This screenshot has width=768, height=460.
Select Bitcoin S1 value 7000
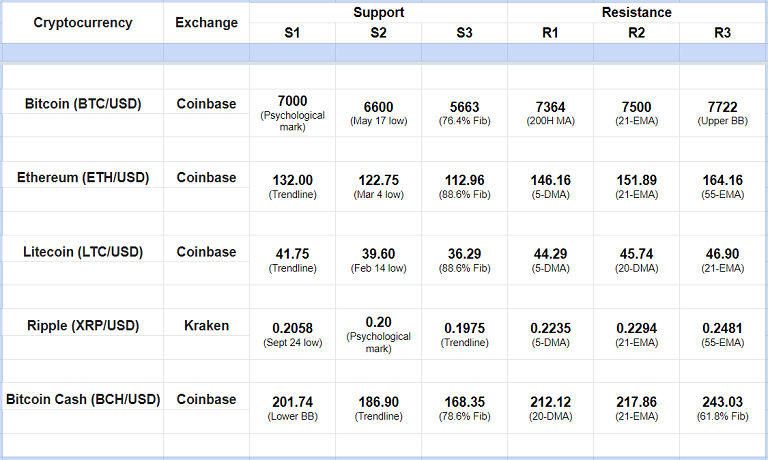pyautogui.click(x=292, y=101)
